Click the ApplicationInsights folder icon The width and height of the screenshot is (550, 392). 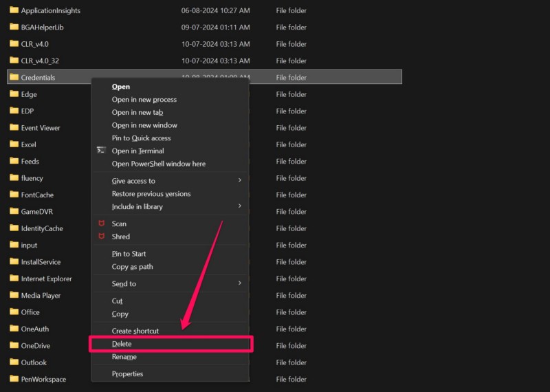[x=14, y=10]
